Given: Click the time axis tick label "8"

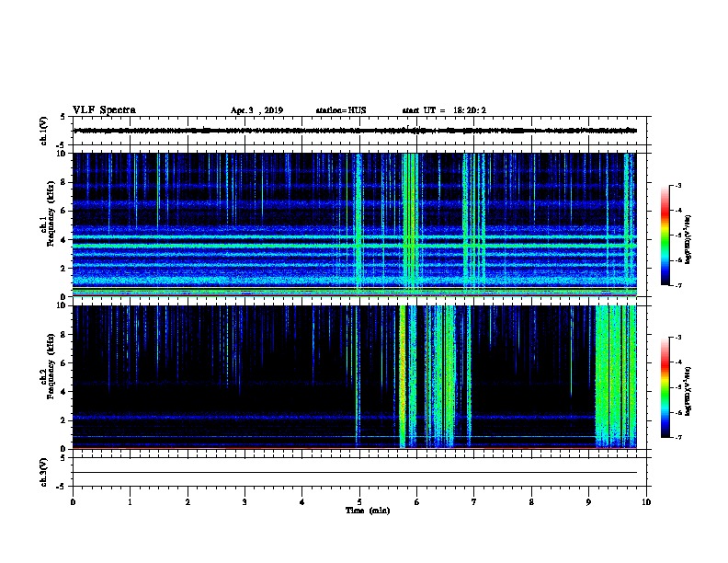Looking at the screenshot, I should 531,502.
